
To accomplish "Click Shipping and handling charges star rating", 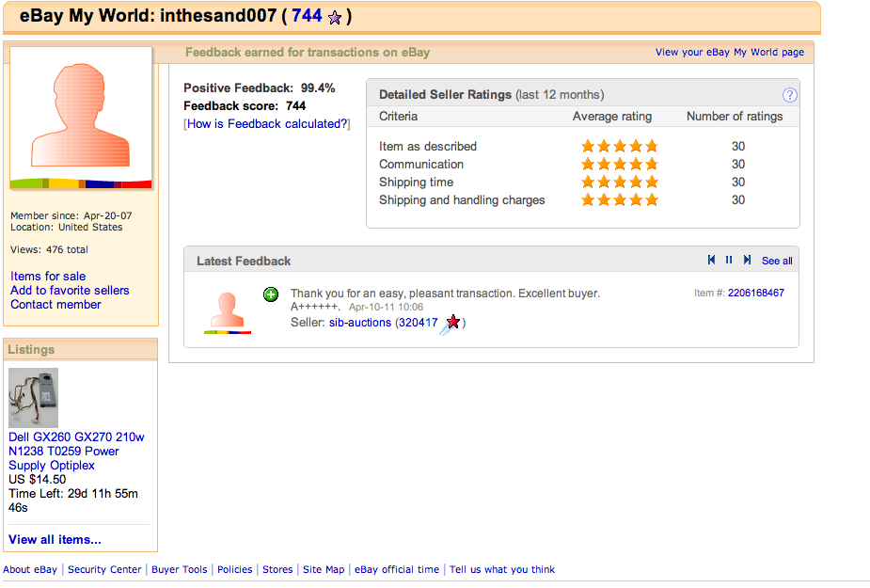I will (x=619, y=199).
